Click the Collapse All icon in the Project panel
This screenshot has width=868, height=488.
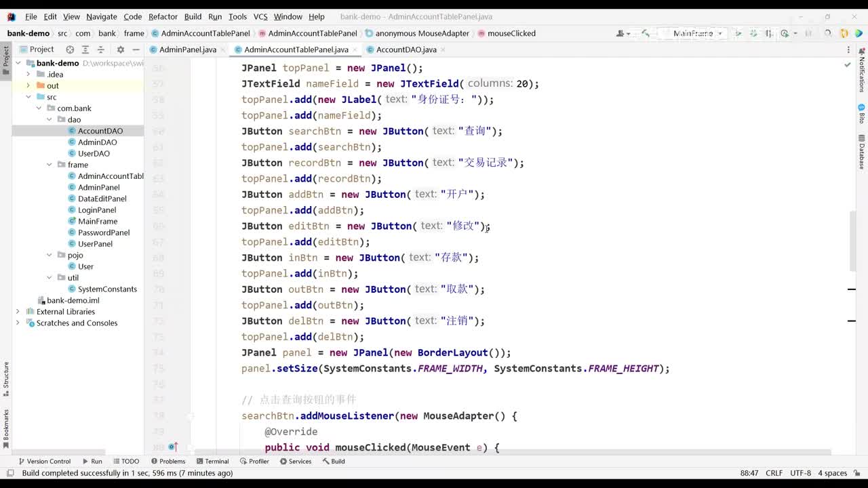pos(100,49)
